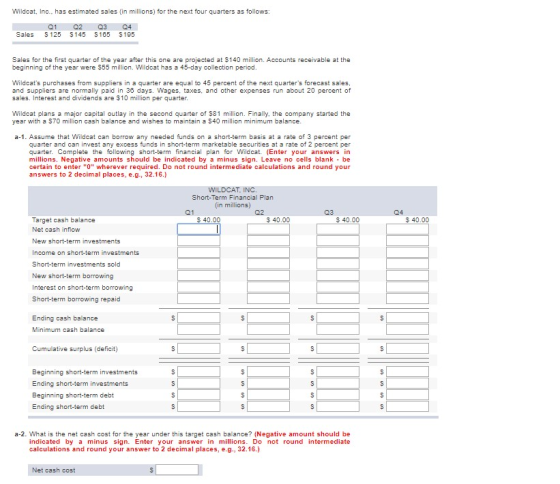Click Q4 Short-term investments sold field
Screen dimensions: 560x484
coord(407,264)
